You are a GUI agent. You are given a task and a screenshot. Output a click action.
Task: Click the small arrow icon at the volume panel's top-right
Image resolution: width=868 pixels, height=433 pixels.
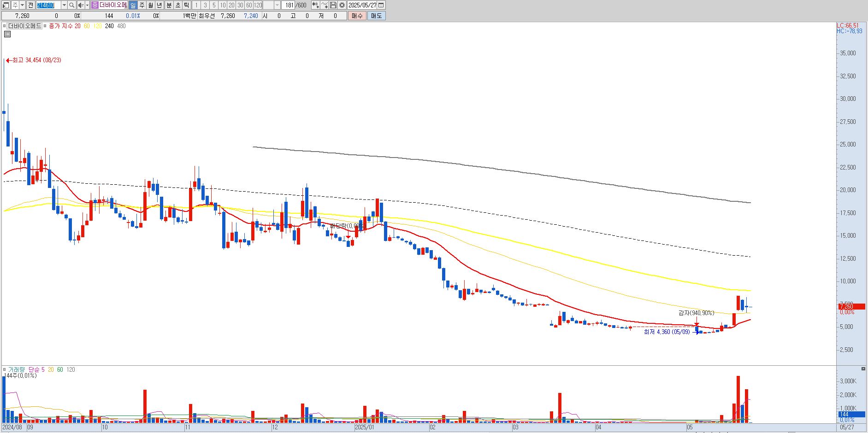863,369
